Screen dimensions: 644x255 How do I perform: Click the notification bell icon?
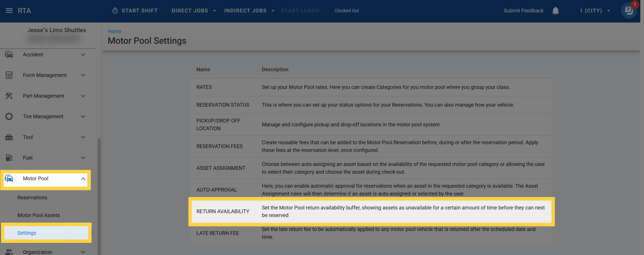click(x=555, y=11)
